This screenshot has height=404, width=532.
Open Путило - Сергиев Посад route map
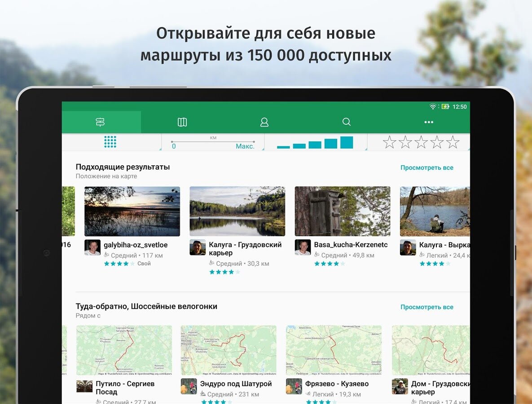pos(124,350)
